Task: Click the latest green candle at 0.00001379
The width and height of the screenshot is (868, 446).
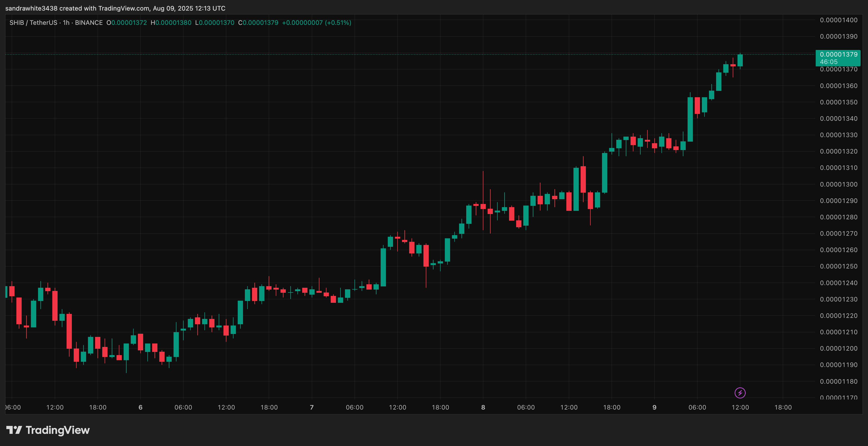Action: tap(740, 60)
